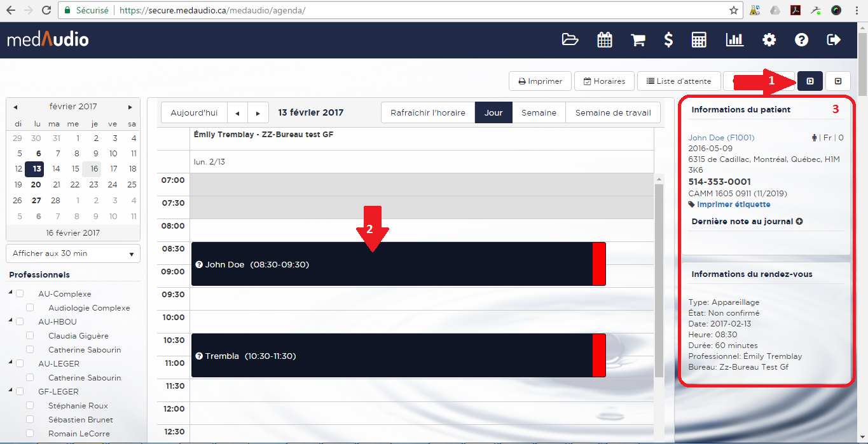Switch to Semaine view
This screenshot has width=868, height=444.
click(539, 113)
